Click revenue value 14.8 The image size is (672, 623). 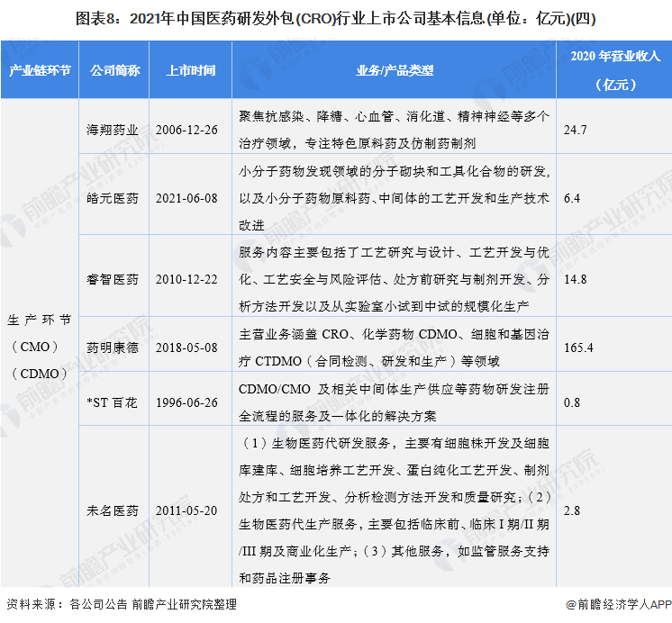pyautogui.click(x=575, y=279)
